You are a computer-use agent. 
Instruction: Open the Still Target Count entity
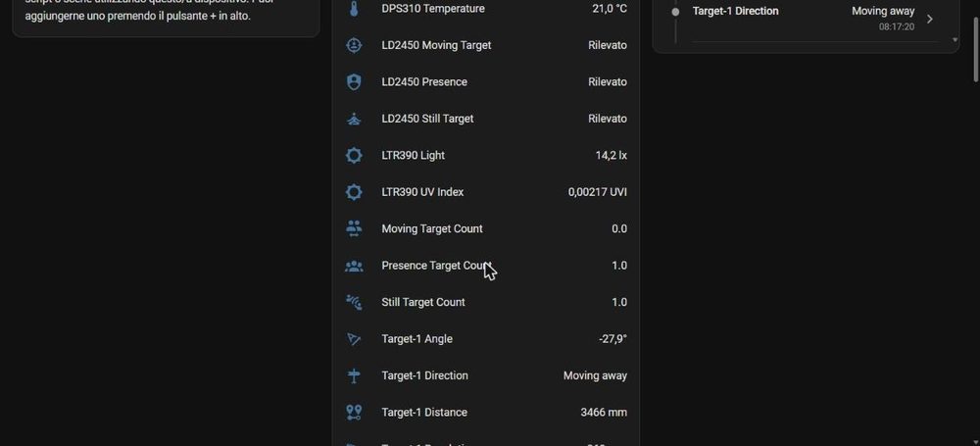click(486, 302)
